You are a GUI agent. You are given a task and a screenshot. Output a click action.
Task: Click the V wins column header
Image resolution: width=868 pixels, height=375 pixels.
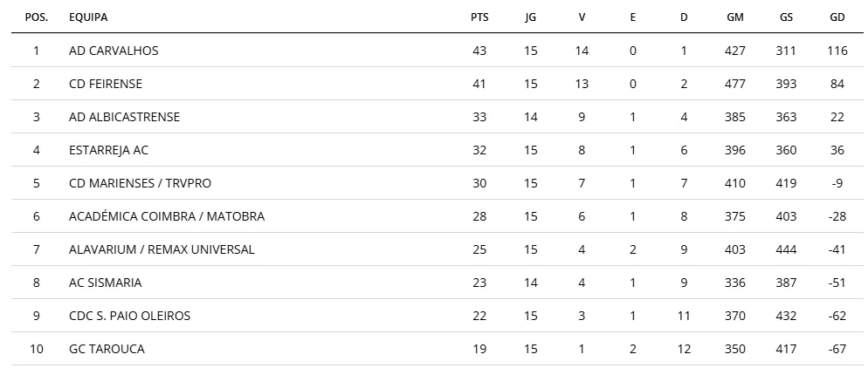pyautogui.click(x=582, y=17)
